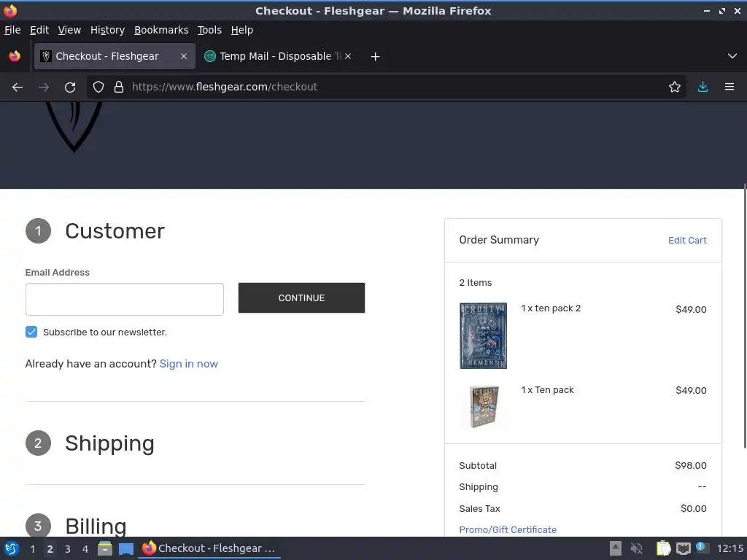Switch to the Temp Mail tab
Image resolution: width=747 pixels, height=560 pixels.
pyautogui.click(x=278, y=56)
